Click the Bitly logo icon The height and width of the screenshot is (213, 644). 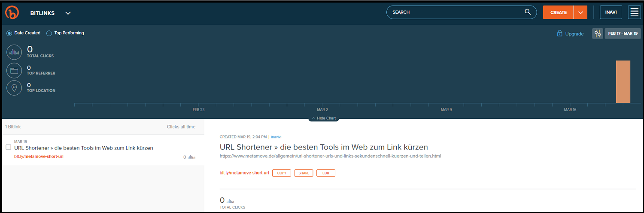12,13
